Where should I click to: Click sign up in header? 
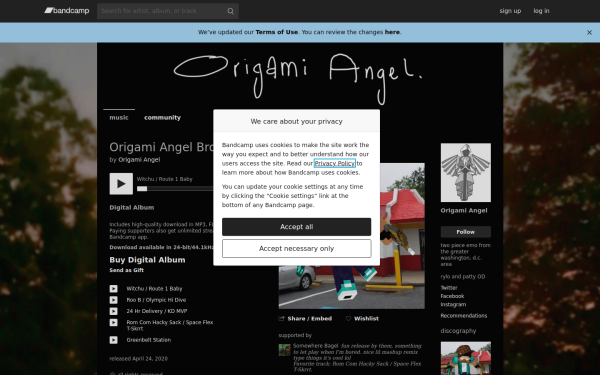(x=510, y=11)
